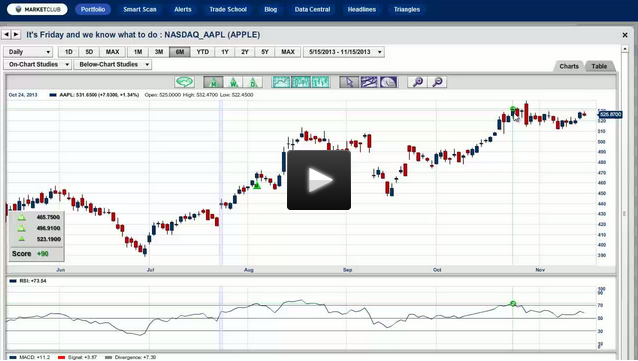Screen dimensions: 638x361
Task: Expand the Below-Chart Studies dropdown
Action: 113,64
